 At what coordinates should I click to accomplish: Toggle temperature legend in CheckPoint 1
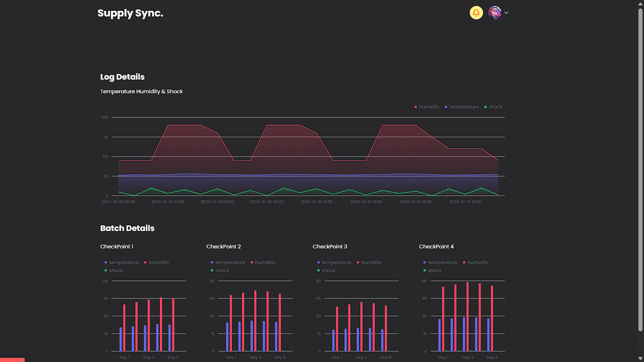pyautogui.click(x=122, y=262)
